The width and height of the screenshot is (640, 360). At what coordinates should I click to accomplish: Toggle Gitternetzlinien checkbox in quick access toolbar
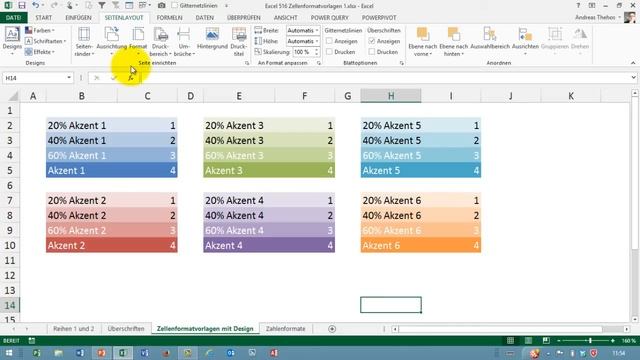point(175,6)
